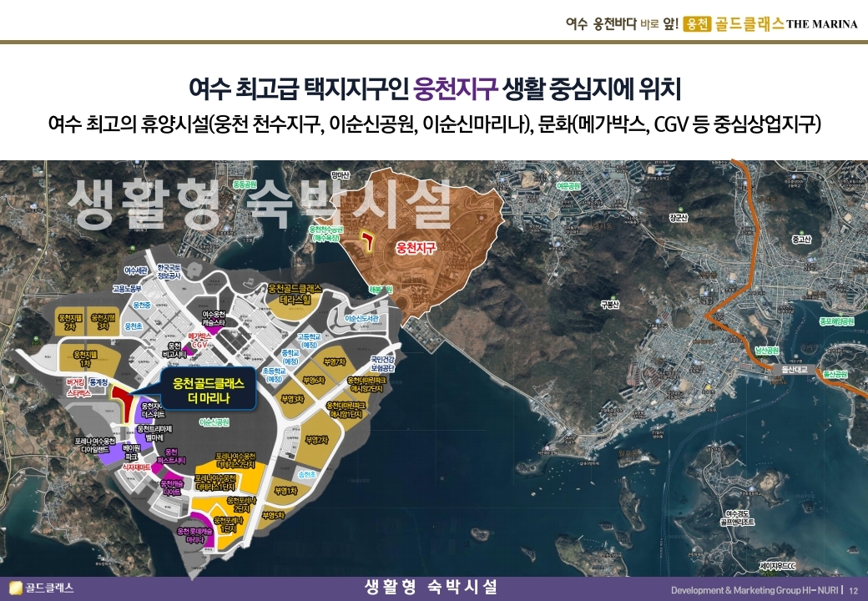Select the 웅천지웰 3차 block
Image resolution: width=868 pixels, height=601 pixels.
pyautogui.click(x=103, y=321)
